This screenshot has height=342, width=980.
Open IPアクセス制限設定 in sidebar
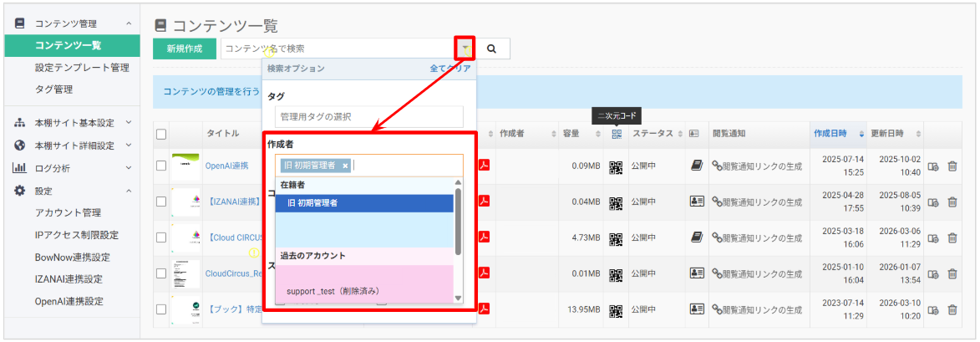click(77, 235)
